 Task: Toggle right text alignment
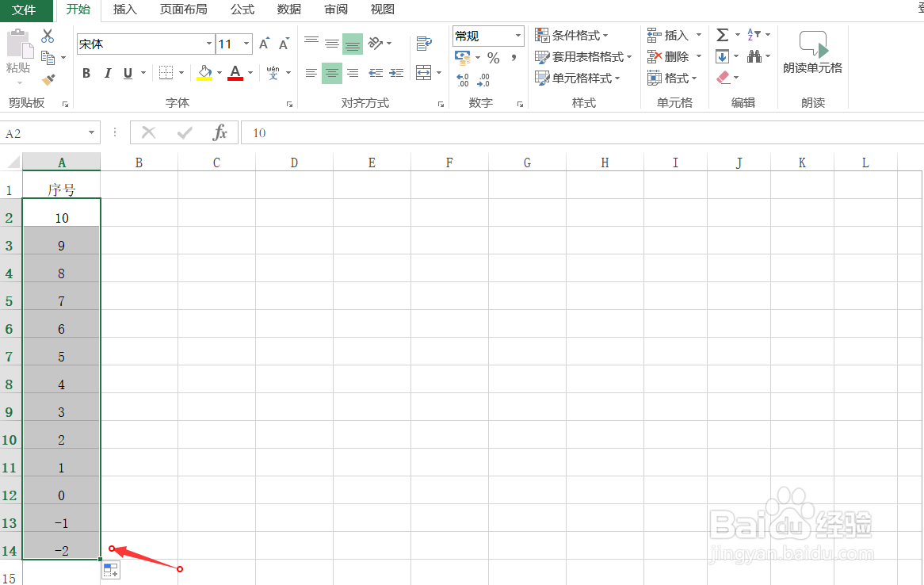pyautogui.click(x=353, y=73)
